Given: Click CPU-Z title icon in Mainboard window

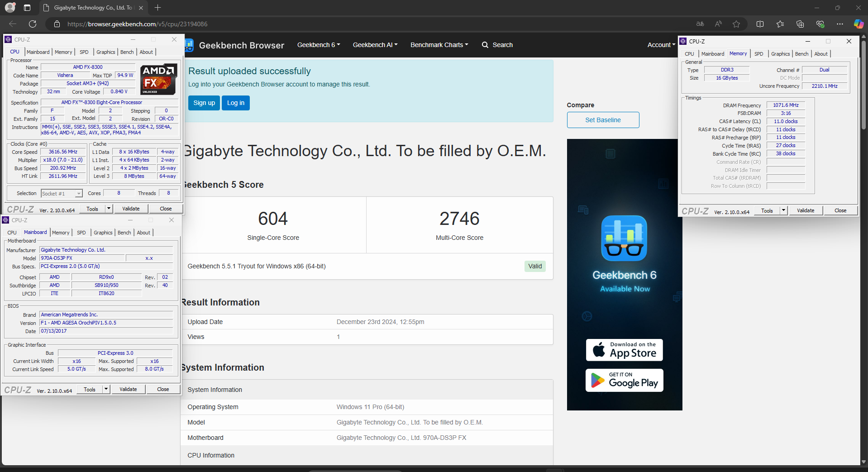Looking at the screenshot, I should tap(5, 220).
